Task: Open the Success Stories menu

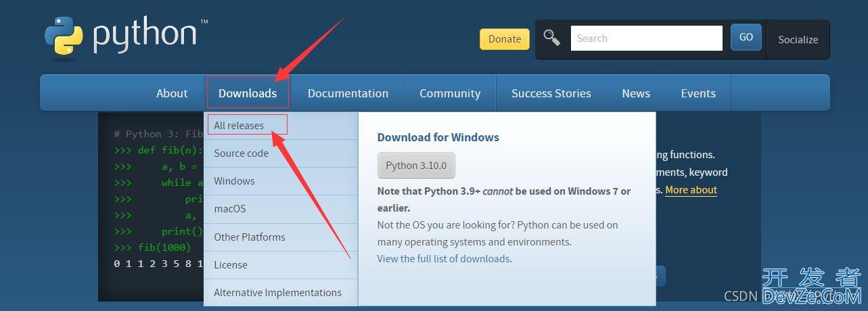Action: click(x=551, y=93)
